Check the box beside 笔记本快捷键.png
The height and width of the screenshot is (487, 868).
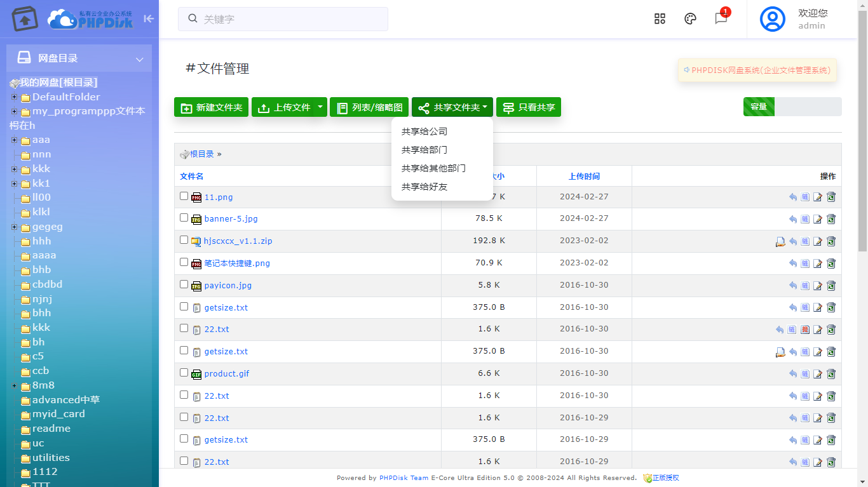pyautogui.click(x=184, y=262)
